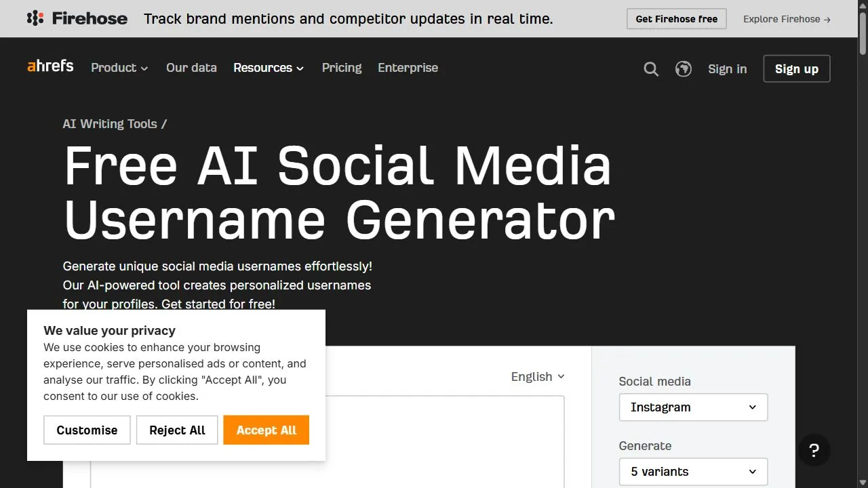Go to Our data page

click(x=191, y=68)
